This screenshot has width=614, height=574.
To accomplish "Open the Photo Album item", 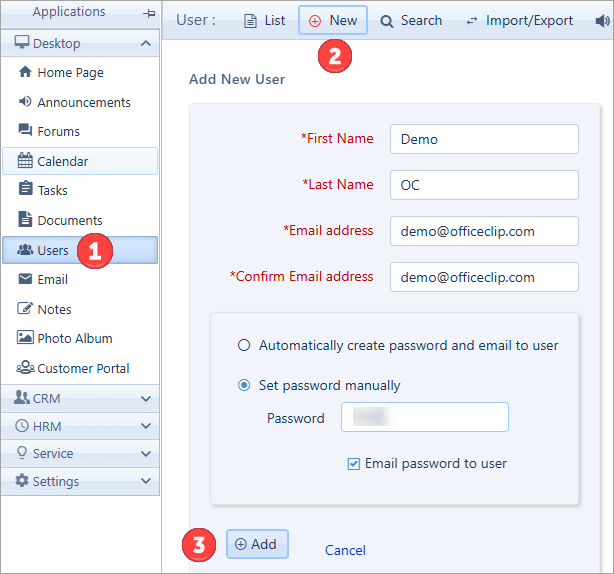I will pos(74,338).
